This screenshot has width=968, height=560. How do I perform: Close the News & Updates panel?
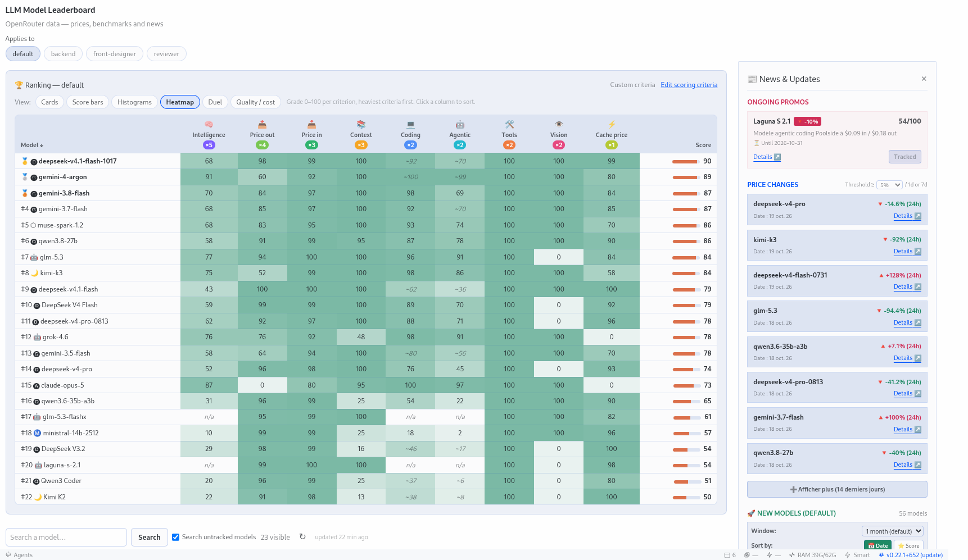[x=924, y=79]
